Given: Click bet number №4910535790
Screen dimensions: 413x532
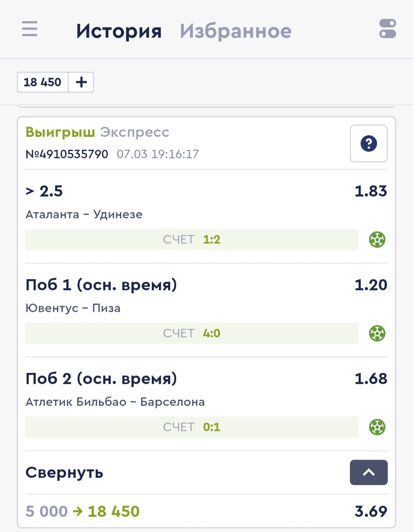Looking at the screenshot, I should pyautogui.click(x=67, y=154).
